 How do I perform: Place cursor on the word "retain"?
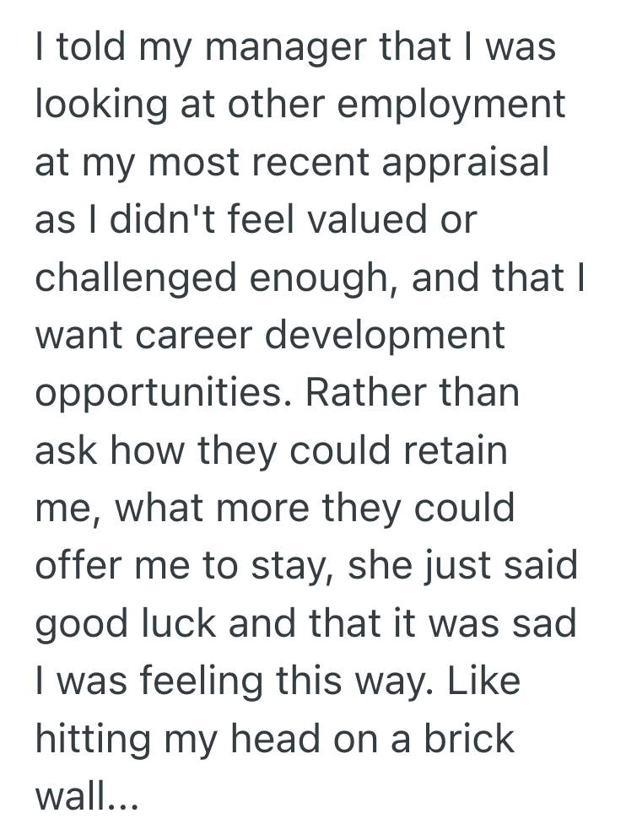click(x=456, y=451)
